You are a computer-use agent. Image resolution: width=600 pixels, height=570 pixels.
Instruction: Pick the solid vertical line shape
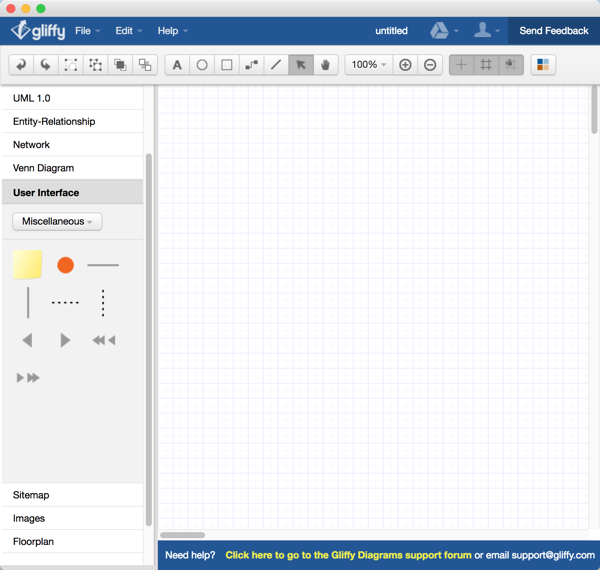pyautogui.click(x=28, y=303)
